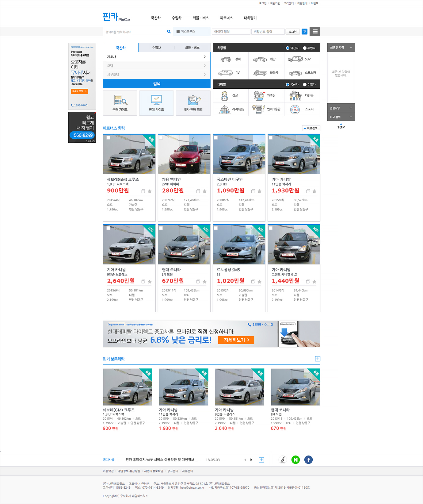Choose the 레저/캠핑 leisure theme icon
The height and width of the screenshot is (504, 423).
coord(225,109)
